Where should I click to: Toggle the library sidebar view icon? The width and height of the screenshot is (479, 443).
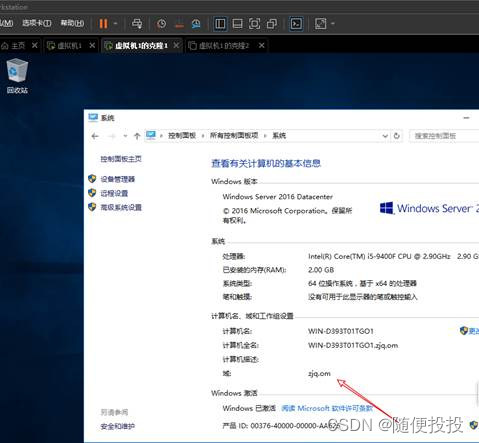pos(220,24)
